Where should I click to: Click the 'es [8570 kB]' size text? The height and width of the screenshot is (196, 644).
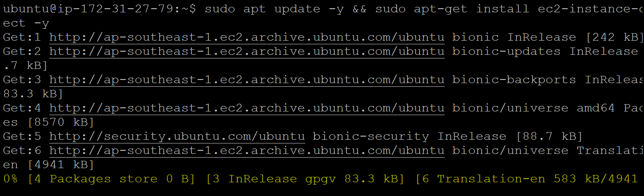pyautogui.click(x=48, y=122)
